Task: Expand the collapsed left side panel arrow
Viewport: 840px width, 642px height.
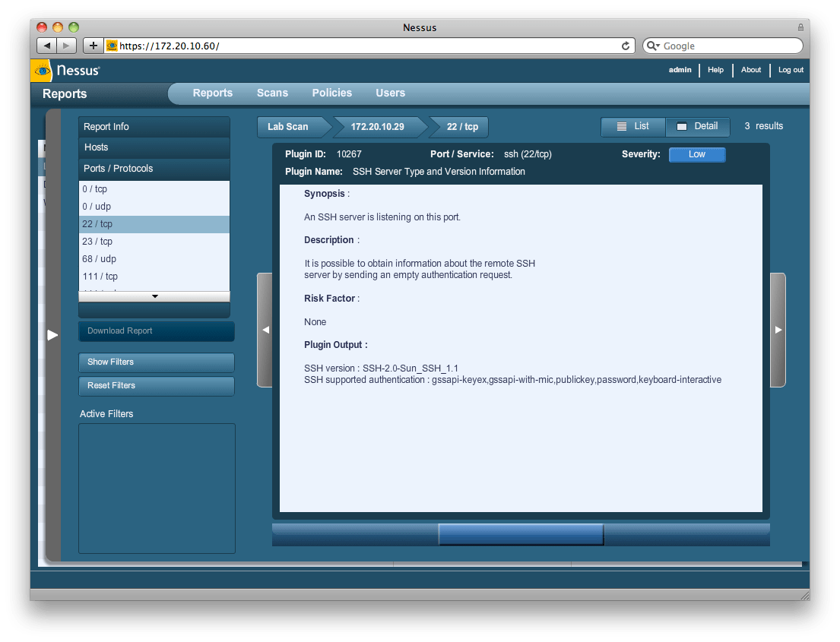Action: pos(52,335)
